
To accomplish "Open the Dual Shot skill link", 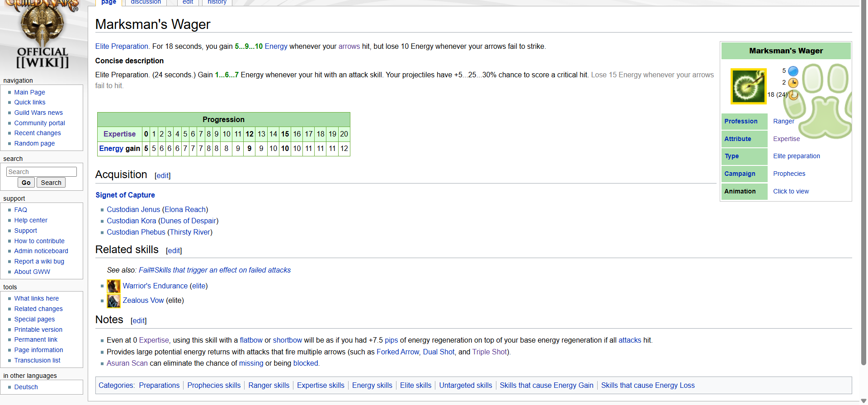I will pos(439,352).
